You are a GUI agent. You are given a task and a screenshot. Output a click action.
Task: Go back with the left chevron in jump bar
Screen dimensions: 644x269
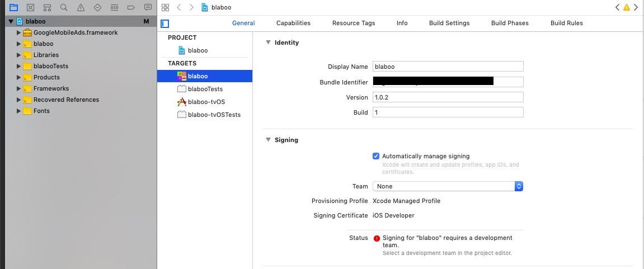(x=178, y=7)
